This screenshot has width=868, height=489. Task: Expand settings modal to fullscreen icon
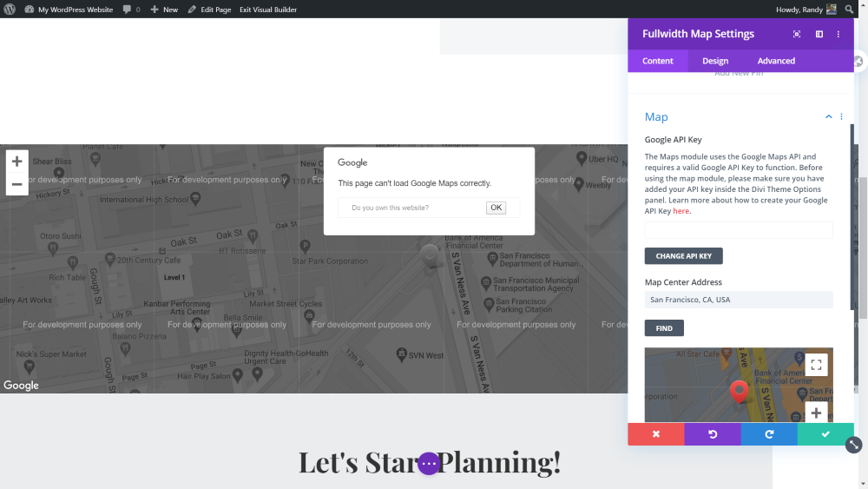[x=797, y=34]
